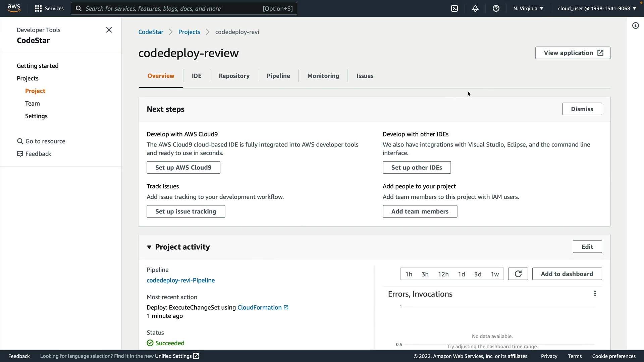The image size is (644, 362).
Task: Select the 12h time range
Action: click(443, 274)
